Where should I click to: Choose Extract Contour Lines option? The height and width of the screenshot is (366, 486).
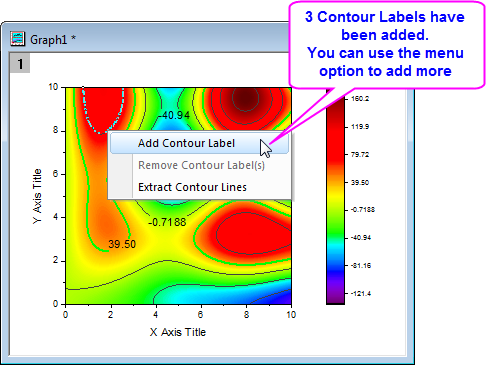tap(192, 187)
